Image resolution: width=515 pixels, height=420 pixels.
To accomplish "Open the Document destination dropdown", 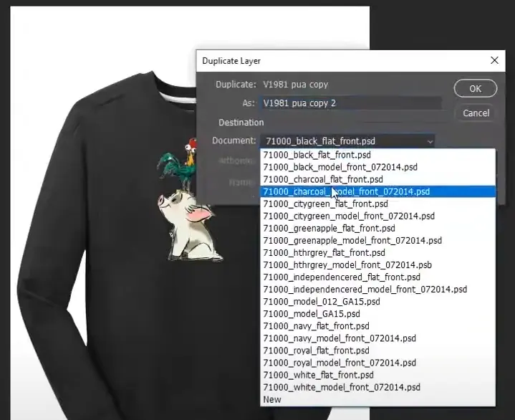I will pyautogui.click(x=347, y=141).
